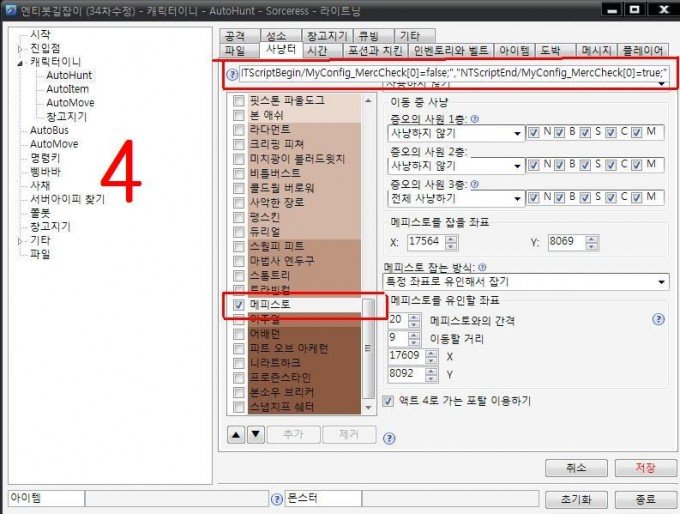The image size is (680, 514).
Task: Move selected hunting ground up with arrow button
Action: pyautogui.click(x=236, y=434)
